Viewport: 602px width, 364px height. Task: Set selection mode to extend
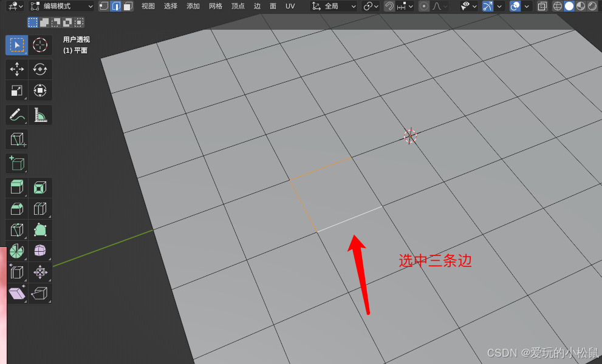coord(44,22)
